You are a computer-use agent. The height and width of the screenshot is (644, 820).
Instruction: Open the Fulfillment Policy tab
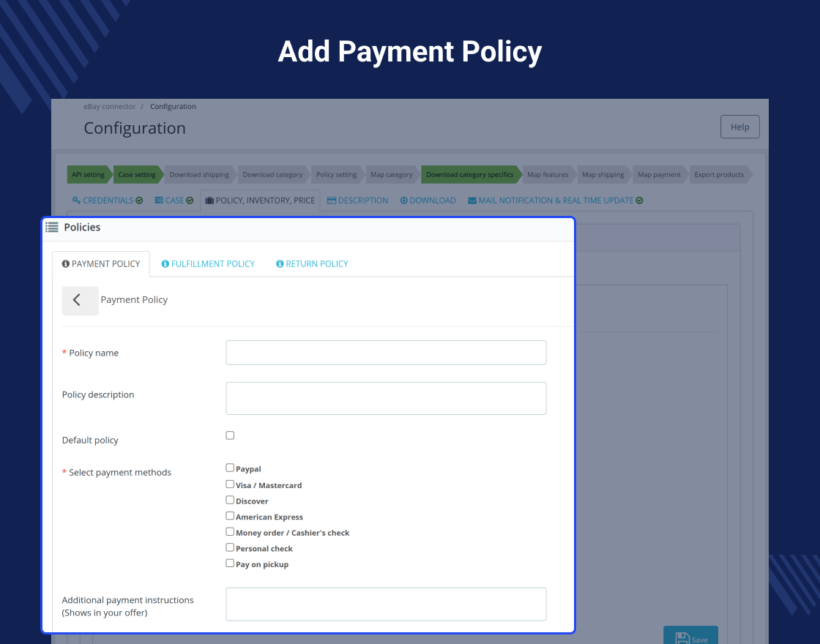pyautogui.click(x=208, y=264)
